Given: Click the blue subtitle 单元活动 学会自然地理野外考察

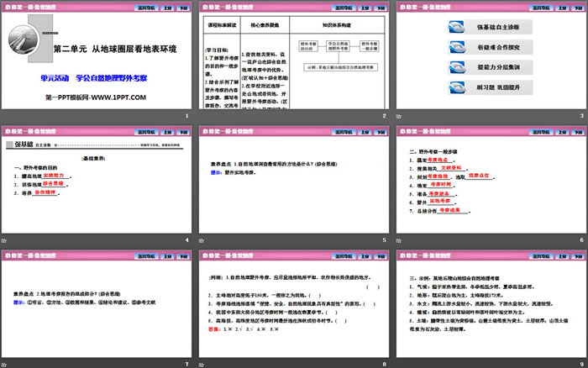Looking at the screenshot, I should (94, 78).
